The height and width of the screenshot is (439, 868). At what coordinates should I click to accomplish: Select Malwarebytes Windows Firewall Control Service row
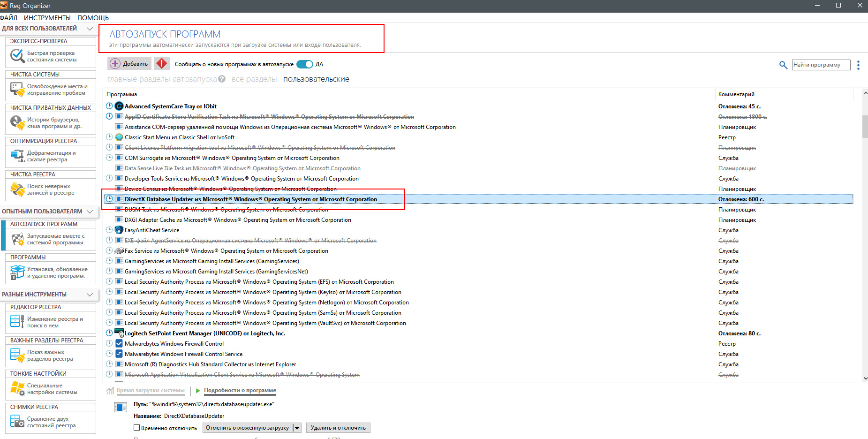(x=478, y=354)
